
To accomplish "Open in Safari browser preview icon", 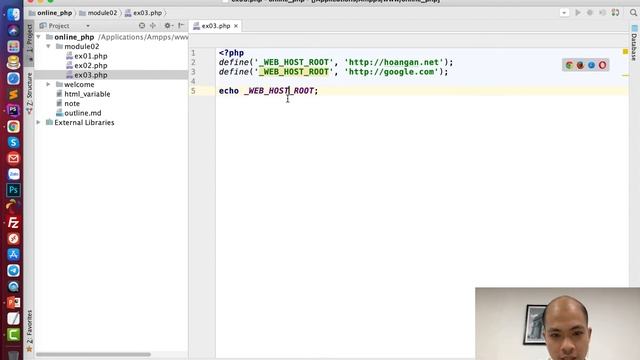I will [591, 65].
